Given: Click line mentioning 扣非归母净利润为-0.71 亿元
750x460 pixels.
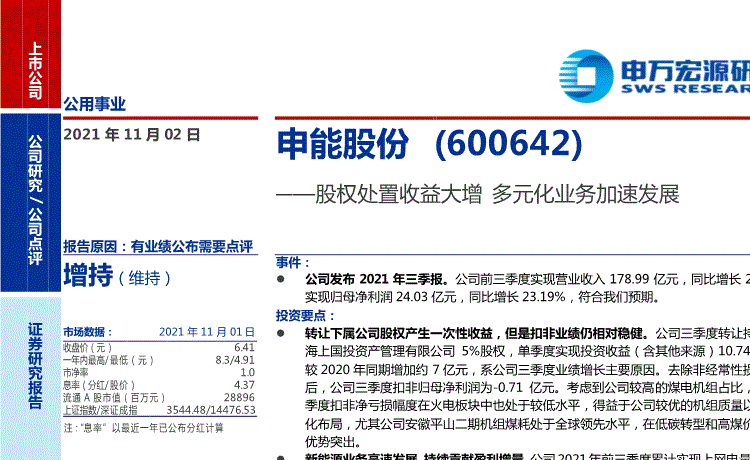Looking at the screenshot, I should [x=528, y=387].
